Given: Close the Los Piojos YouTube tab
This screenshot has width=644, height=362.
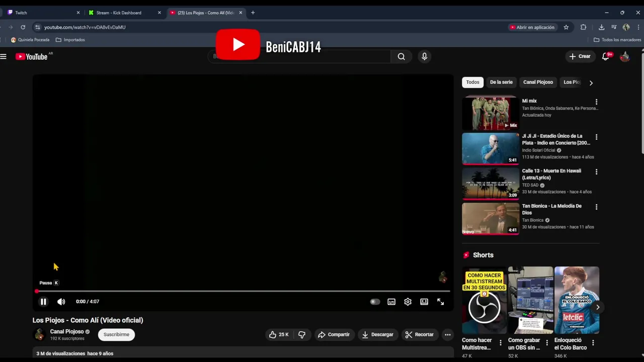Looking at the screenshot, I should click(x=240, y=13).
